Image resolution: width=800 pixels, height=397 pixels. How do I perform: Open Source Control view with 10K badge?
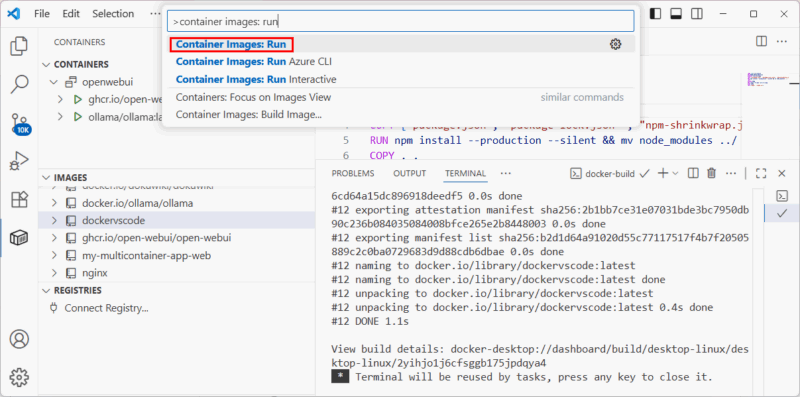coord(20,123)
